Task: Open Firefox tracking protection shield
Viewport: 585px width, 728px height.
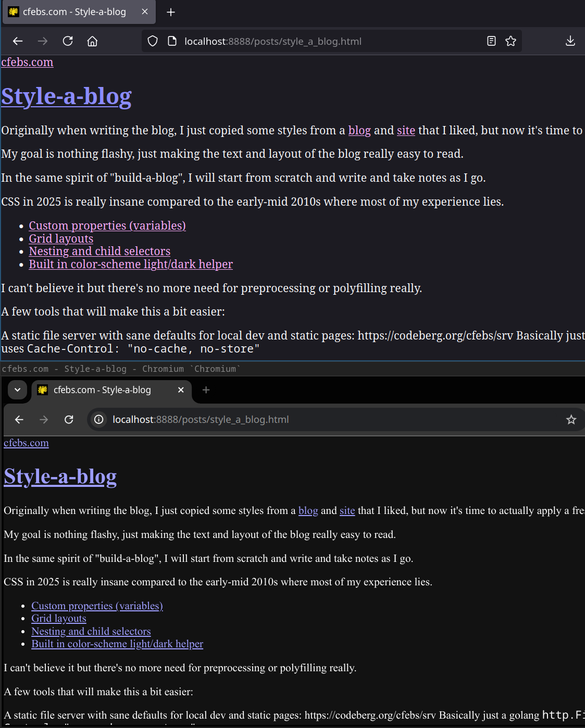Action: [153, 41]
